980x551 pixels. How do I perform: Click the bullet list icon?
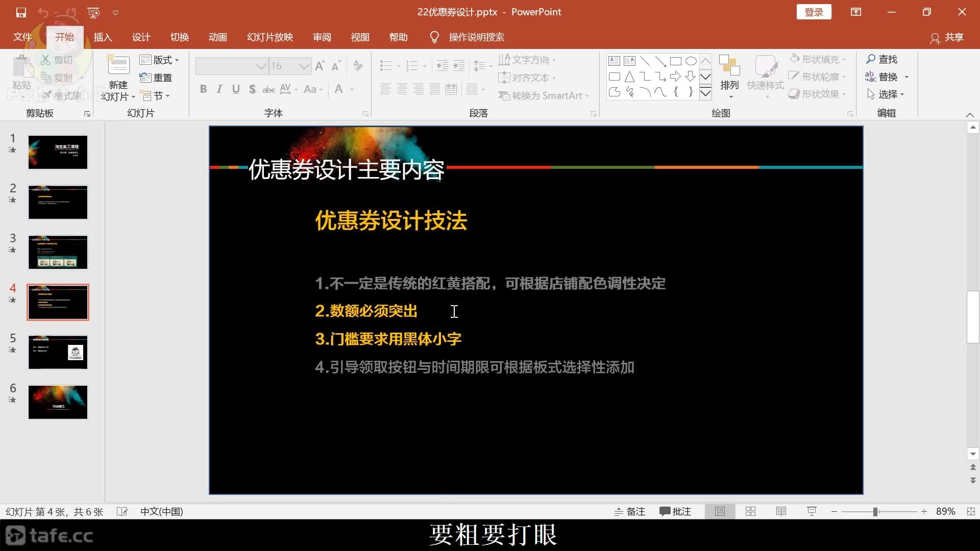(x=386, y=66)
